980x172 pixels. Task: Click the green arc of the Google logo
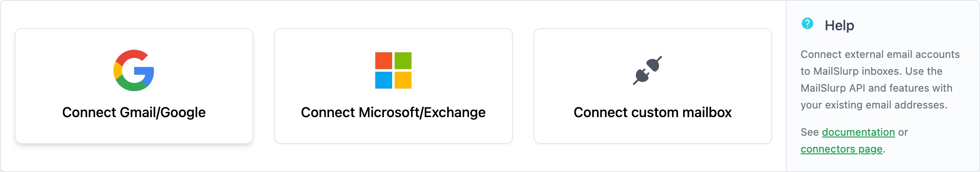pos(133,85)
